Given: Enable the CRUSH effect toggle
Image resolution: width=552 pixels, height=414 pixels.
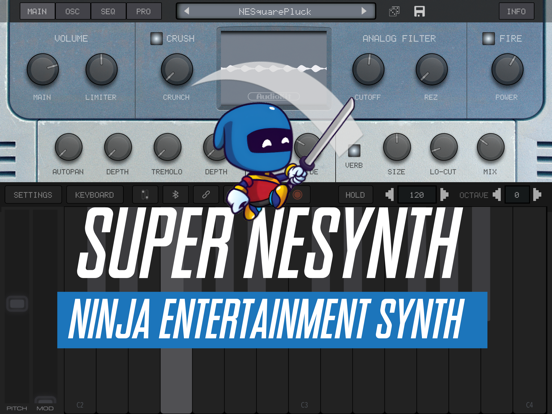Looking at the screenshot, I should 156,38.
